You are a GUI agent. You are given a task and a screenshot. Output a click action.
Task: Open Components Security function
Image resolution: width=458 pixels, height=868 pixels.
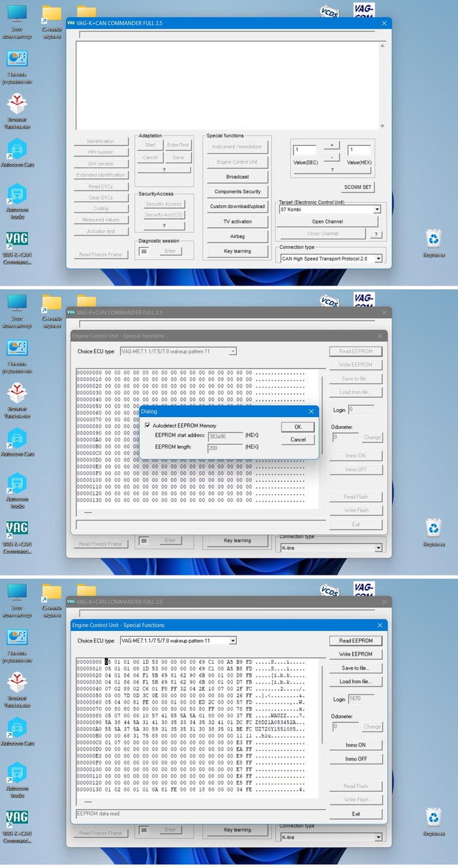238,192
